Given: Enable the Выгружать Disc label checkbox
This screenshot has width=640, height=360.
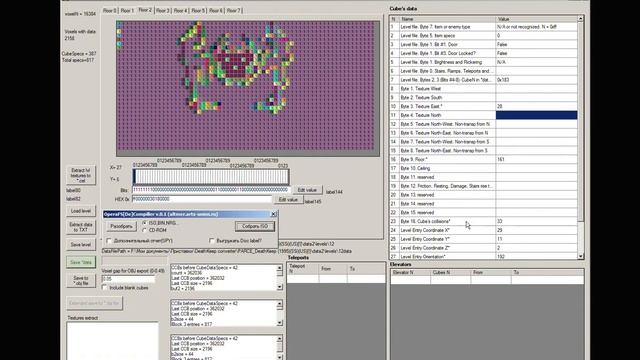Looking at the screenshot, I should (211, 241).
